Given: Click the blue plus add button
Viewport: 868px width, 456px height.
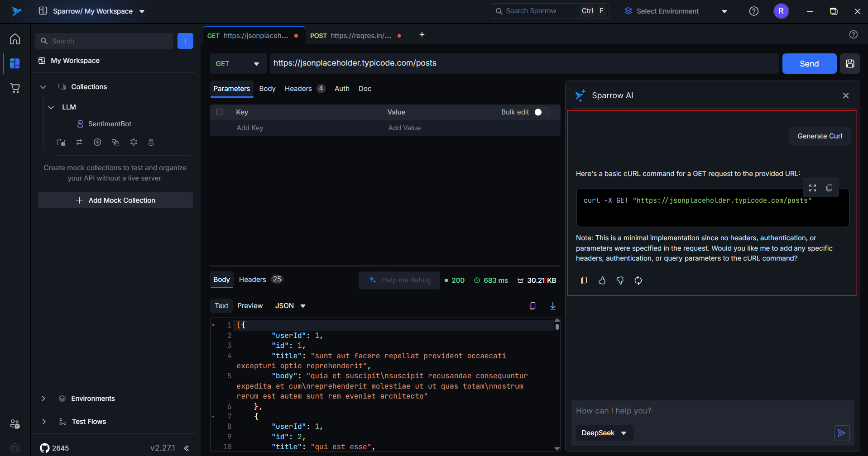Looking at the screenshot, I should tap(185, 41).
